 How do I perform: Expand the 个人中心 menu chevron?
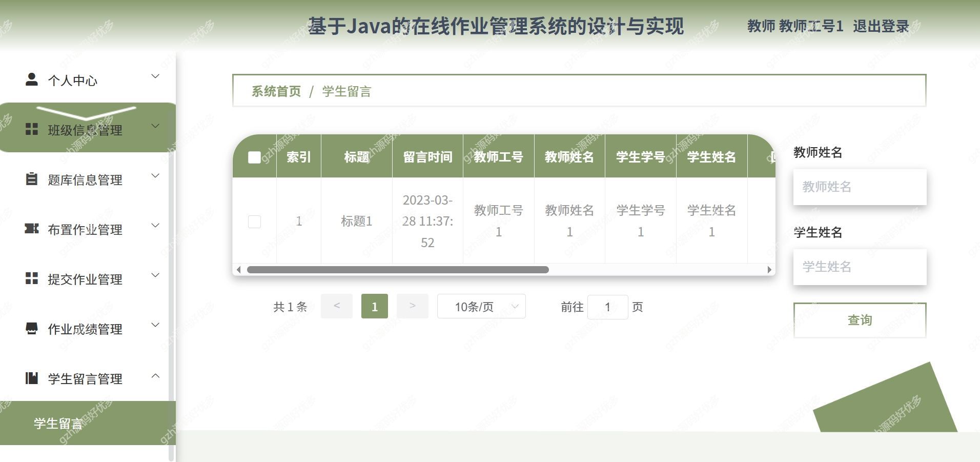point(155,77)
